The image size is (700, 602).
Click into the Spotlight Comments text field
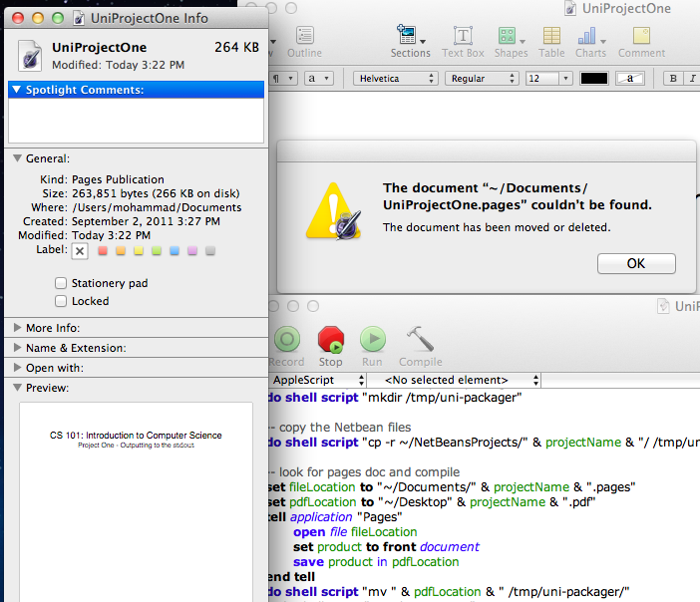(137, 121)
